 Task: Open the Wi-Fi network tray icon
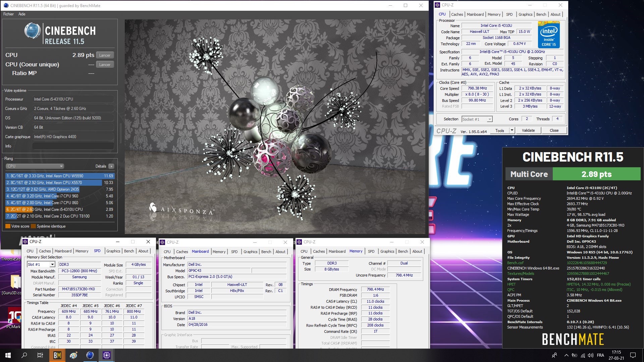pyautogui.click(x=583, y=355)
